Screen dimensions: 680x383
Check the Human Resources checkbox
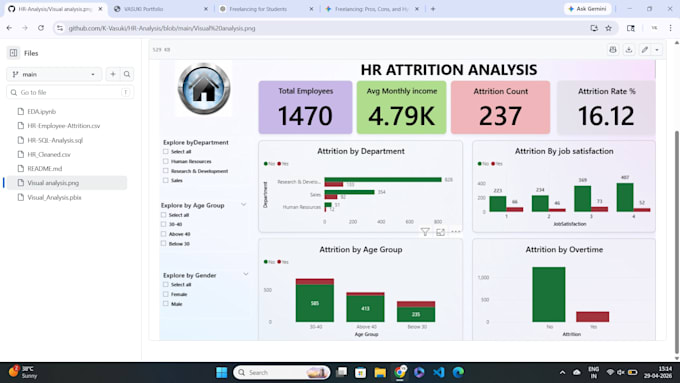165,161
